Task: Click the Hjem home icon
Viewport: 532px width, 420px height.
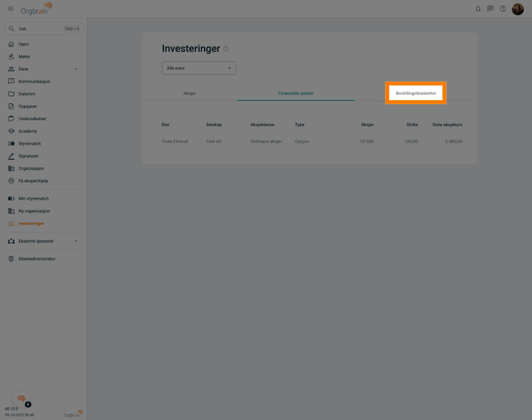Action: [11, 44]
